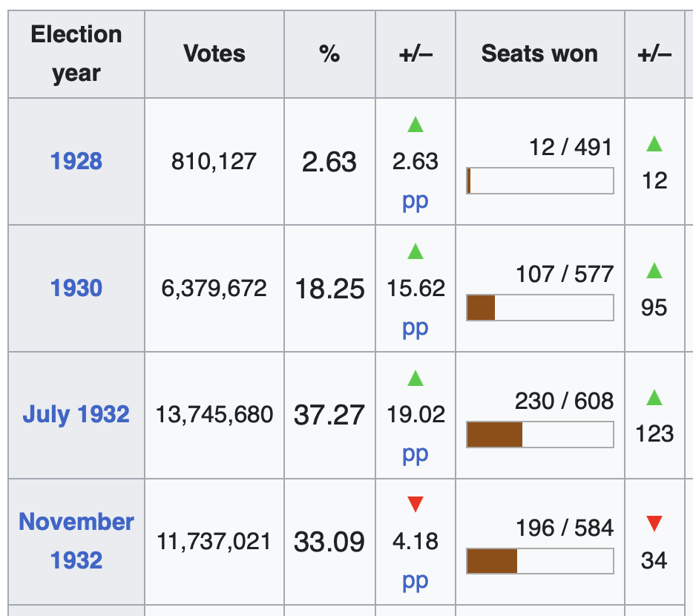Image resolution: width=693 pixels, height=616 pixels.
Task: Click the Seats won column header
Action: [x=539, y=53]
